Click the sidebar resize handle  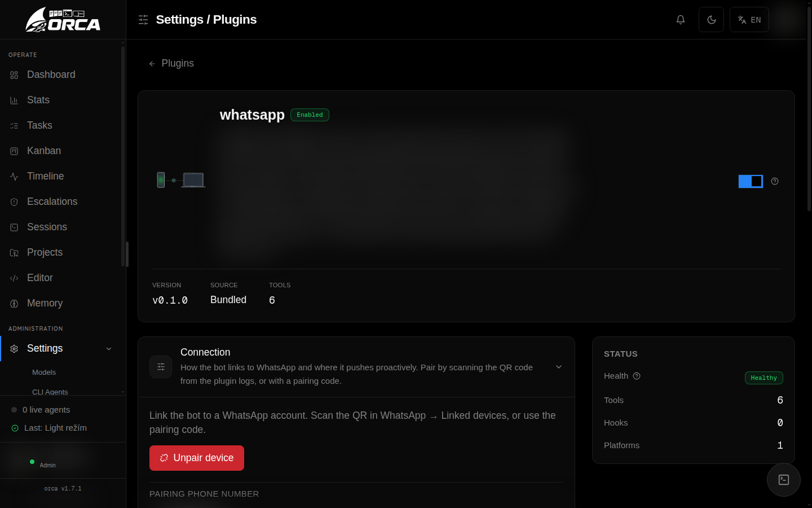click(127, 254)
